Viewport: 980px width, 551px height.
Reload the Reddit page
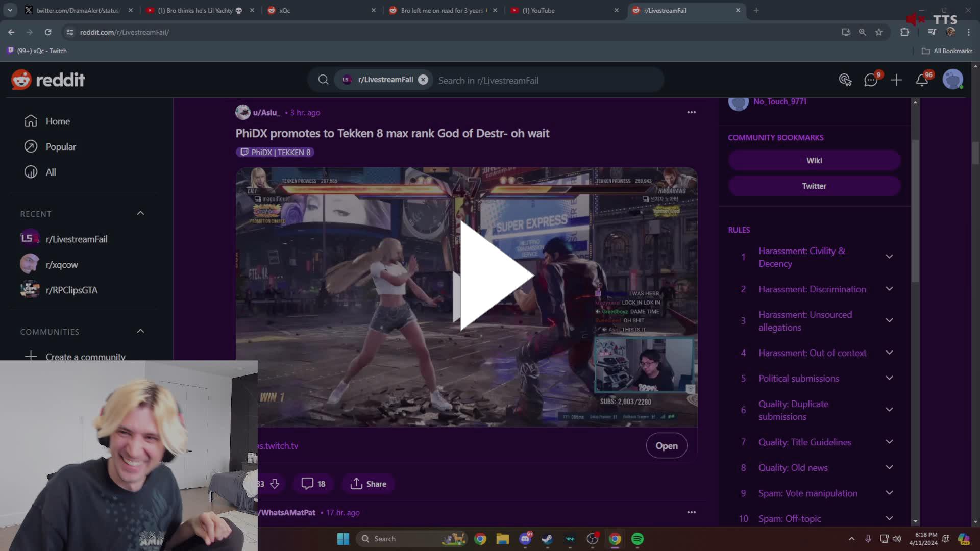click(48, 32)
